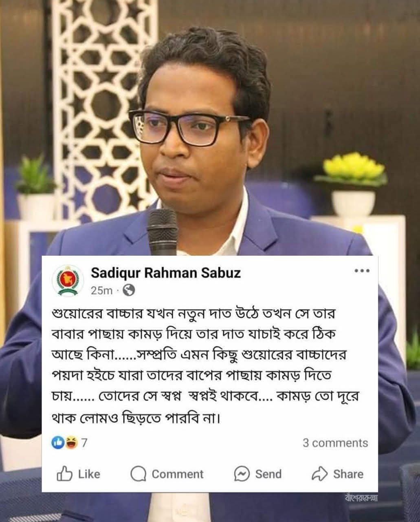This screenshot has width=420, height=522.
Task: Click the Share arrow icon
Action: 320,474
